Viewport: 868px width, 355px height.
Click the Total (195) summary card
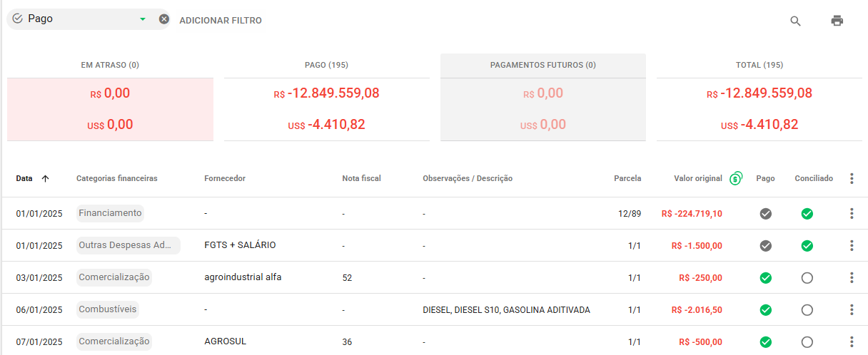click(x=759, y=100)
